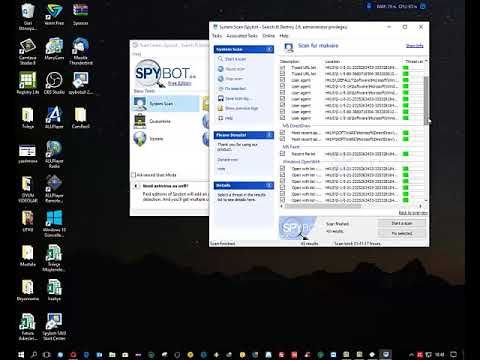Screen dimensions: 480x360
Task: Sort results by Threat Level column
Action: pos(414,61)
